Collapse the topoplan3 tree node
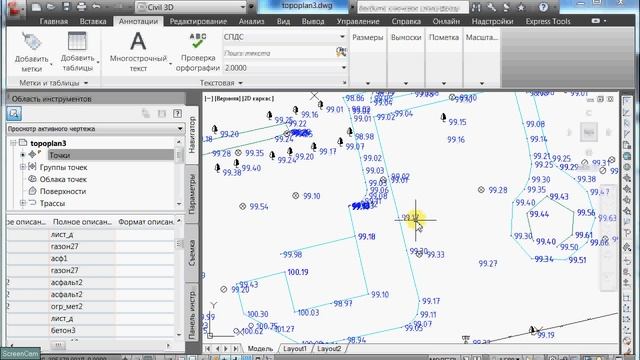640x360 pixels. (13, 143)
